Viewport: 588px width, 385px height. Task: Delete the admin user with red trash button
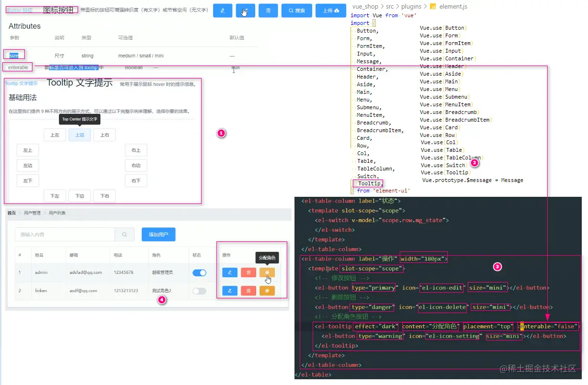248,272
